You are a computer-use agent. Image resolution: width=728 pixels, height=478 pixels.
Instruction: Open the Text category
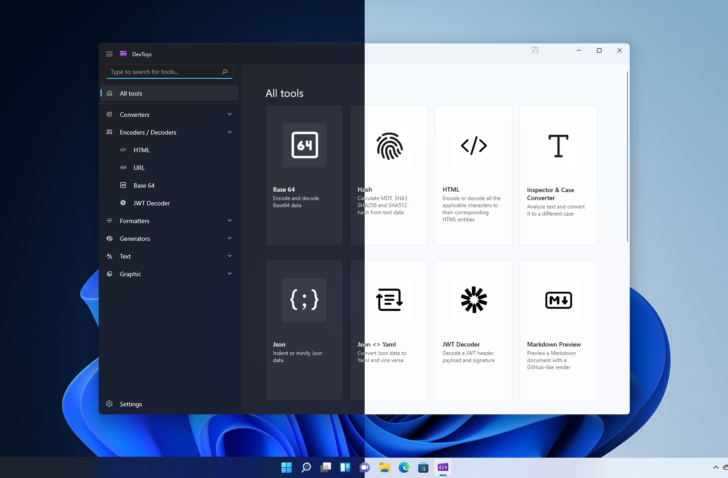pyautogui.click(x=169, y=256)
